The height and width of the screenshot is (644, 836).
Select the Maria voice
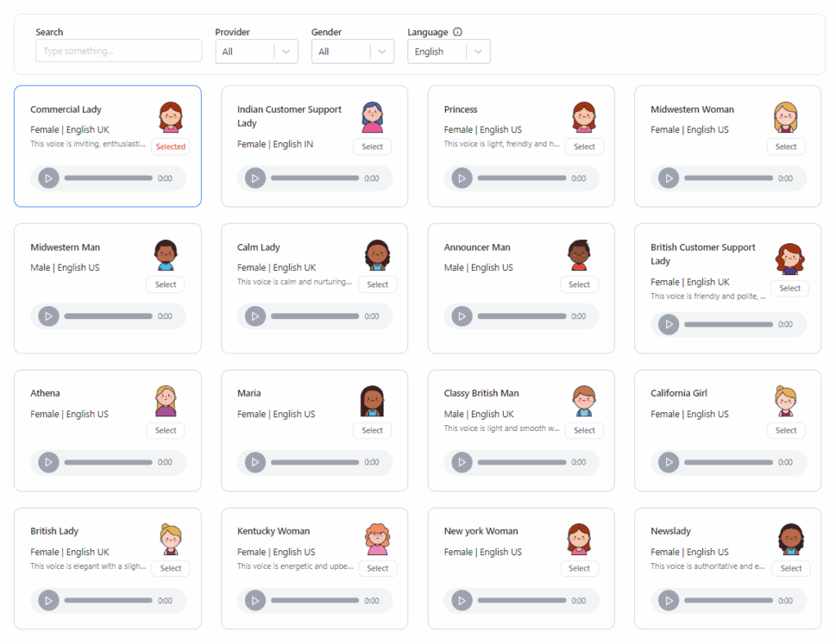coord(372,430)
